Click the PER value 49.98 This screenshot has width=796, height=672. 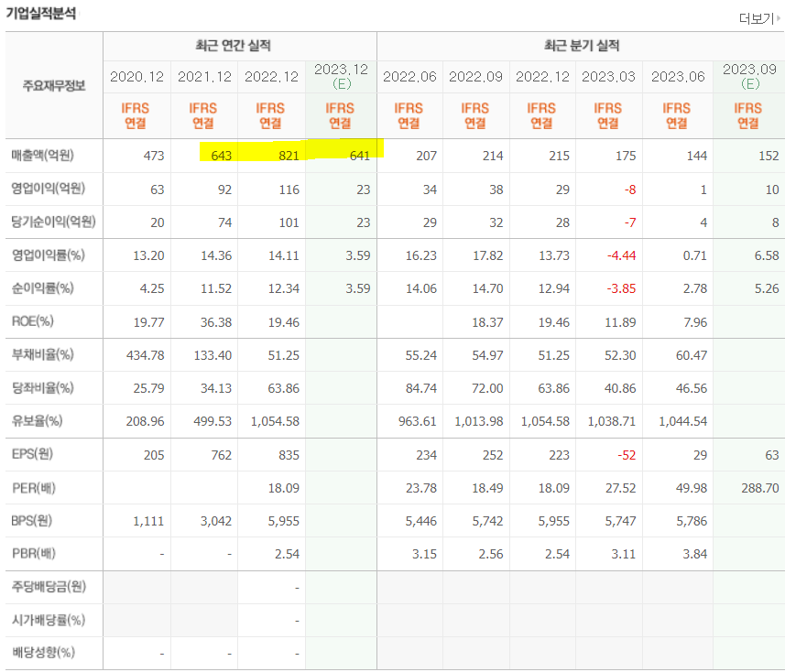(x=692, y=488)
